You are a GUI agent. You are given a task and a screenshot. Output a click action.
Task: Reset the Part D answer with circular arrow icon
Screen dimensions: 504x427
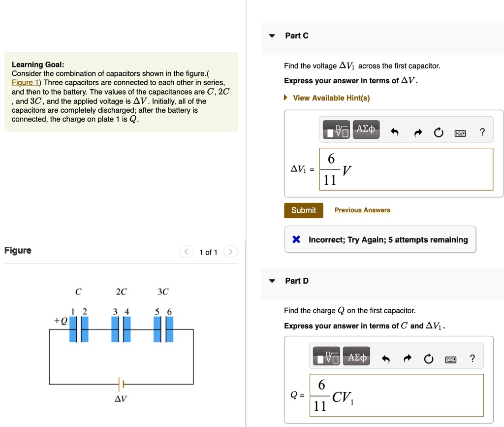point(429,359)
